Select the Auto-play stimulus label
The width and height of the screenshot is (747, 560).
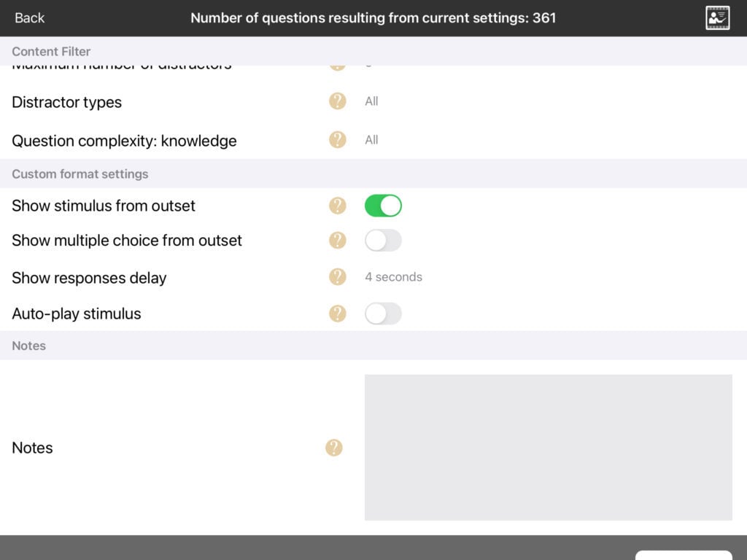tap(76, 314)
